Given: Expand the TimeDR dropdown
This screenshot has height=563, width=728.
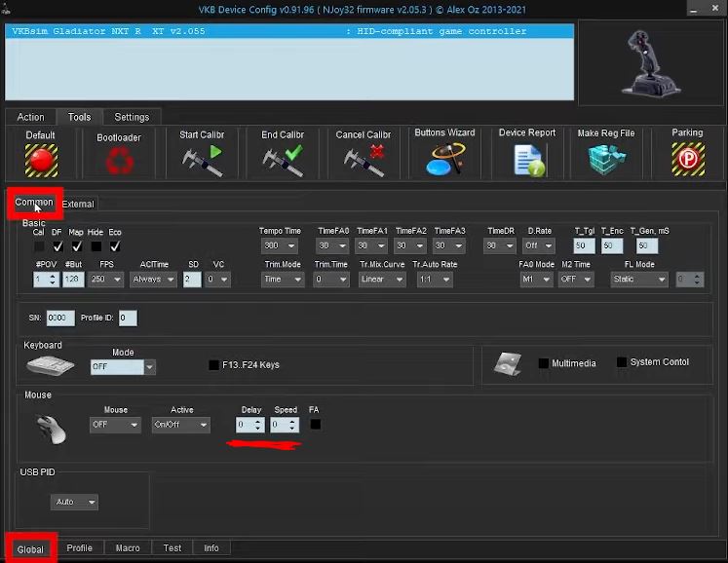Looking at the screenshot, I should pos(500,245).
